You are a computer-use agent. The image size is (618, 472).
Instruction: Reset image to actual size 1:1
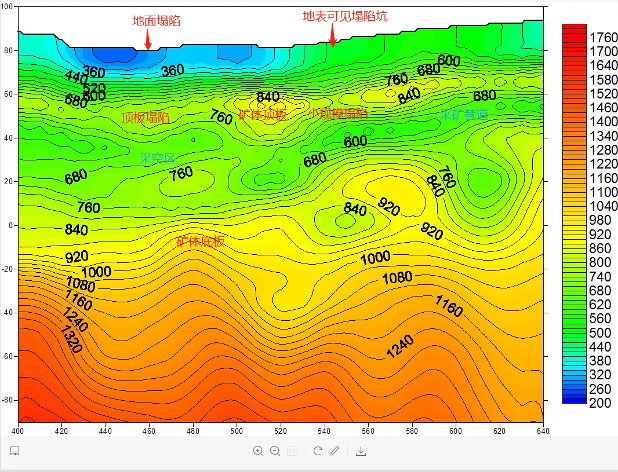(292, 451)
